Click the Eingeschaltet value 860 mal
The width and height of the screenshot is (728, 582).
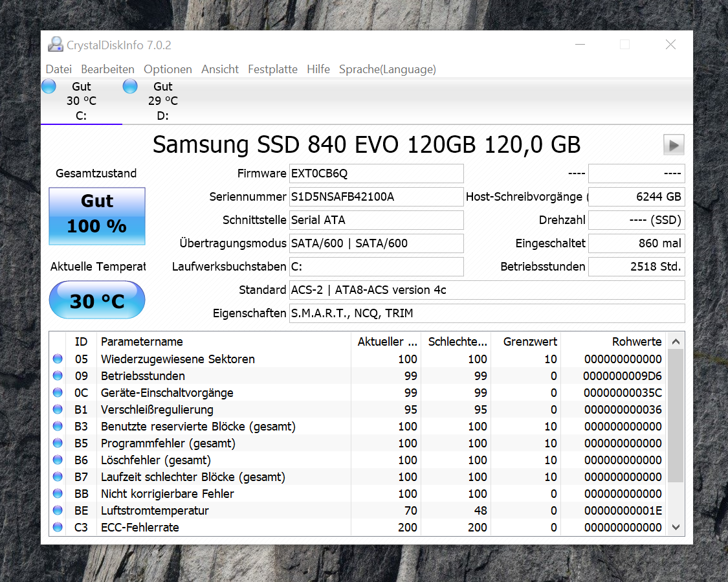[637, 243]
